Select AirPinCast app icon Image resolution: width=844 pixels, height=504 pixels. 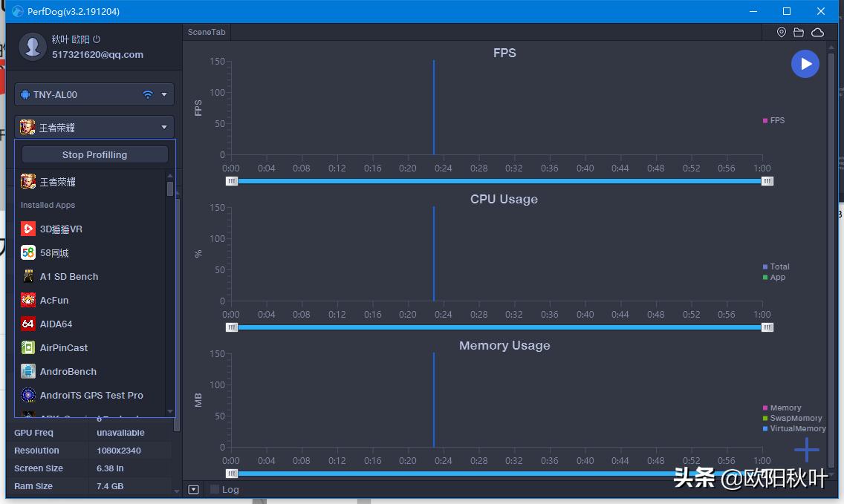tap(28, 347)
